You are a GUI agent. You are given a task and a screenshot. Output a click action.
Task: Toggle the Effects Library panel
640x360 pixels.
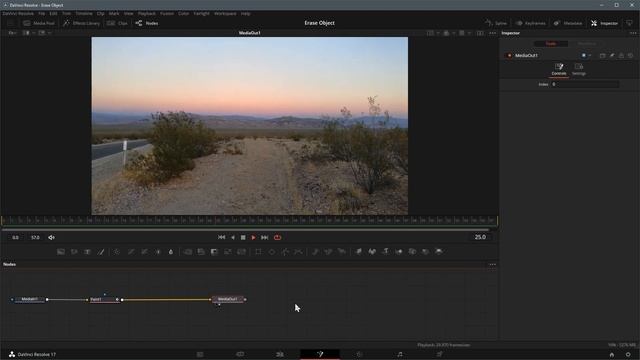pyautogui.click(x=81, y=23)
